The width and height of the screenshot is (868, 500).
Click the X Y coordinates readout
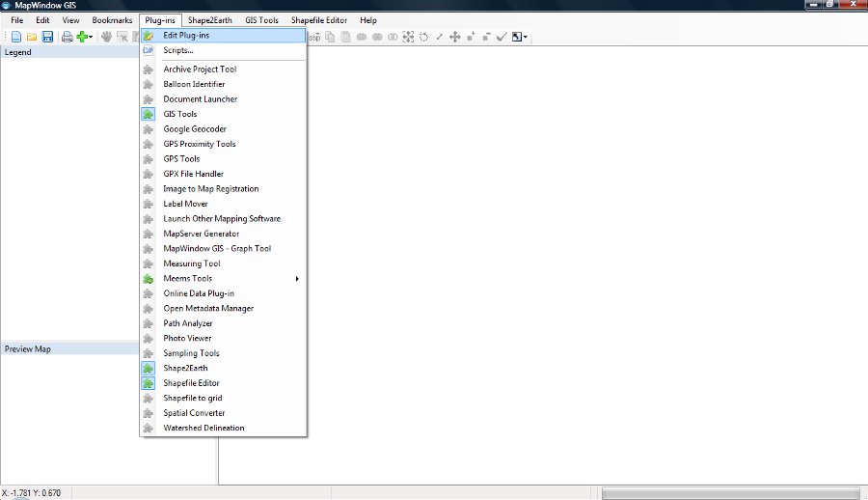[x=32, y=493]
